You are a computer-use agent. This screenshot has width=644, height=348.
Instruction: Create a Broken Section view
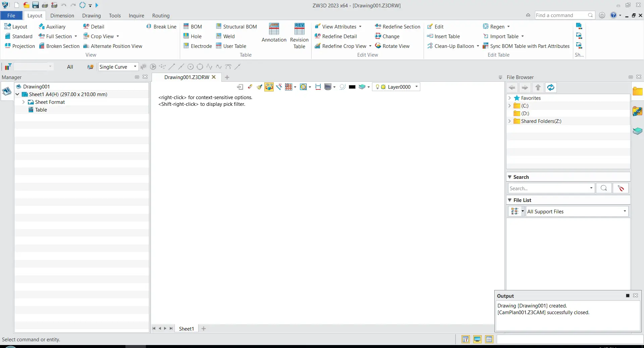pos(59,46)
